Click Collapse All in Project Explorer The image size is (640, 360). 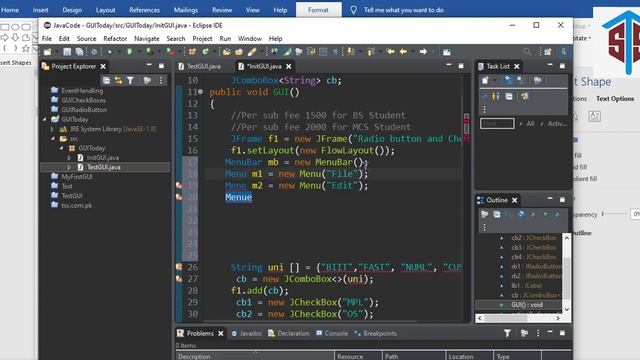point(106,80)
